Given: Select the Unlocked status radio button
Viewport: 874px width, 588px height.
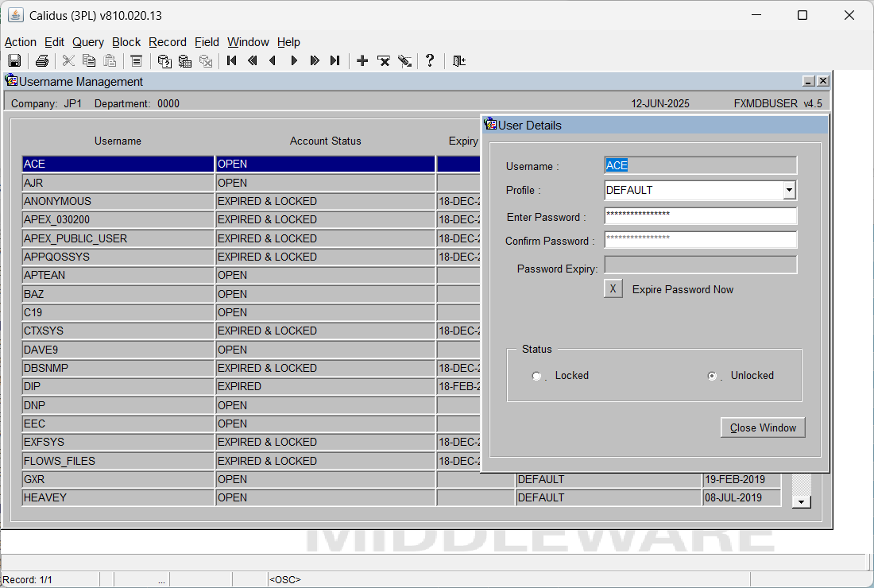Looking at the screenshot, I should click(712, 376).
